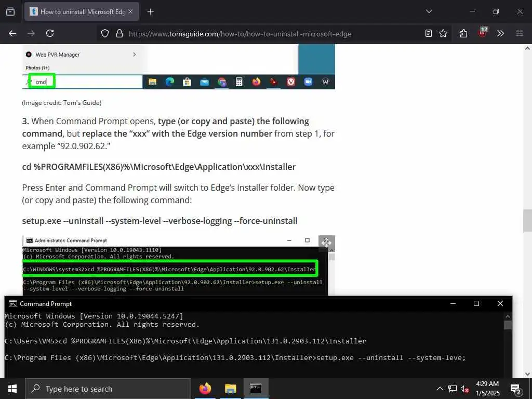The width and height of the screenshot is (532, 399).
Task: Open the Action Center notifications icon
Action: (516, 389)
